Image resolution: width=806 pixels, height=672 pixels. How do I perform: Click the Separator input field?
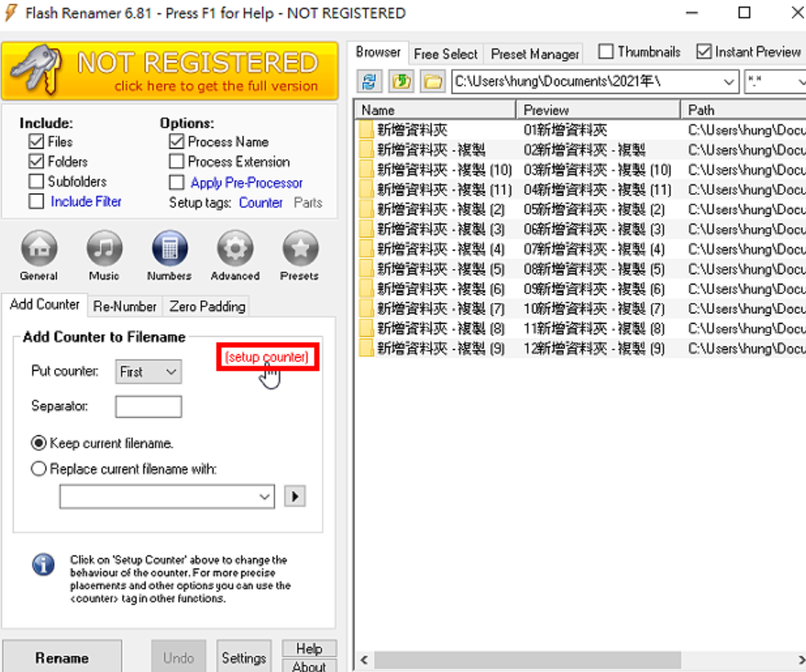click(x=149, y=407)
